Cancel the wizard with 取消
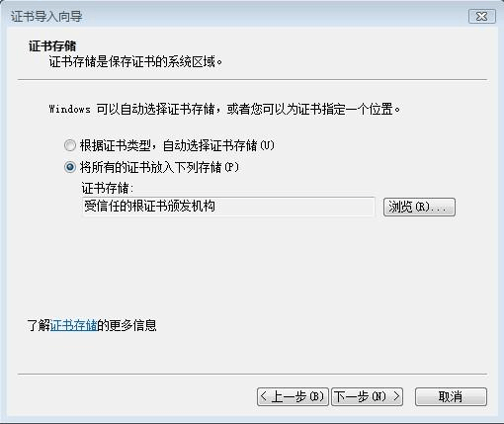The width and height of the screenshot is (504, 424). point(451,396)
